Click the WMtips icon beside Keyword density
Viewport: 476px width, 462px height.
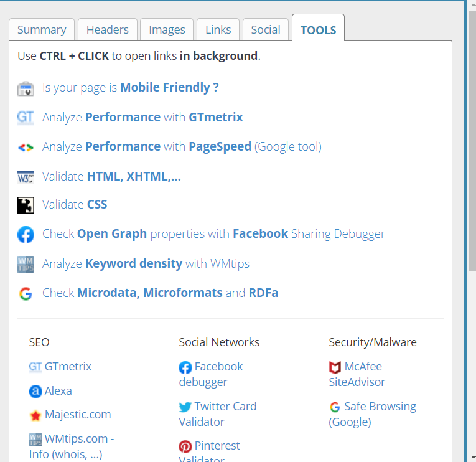tap(26, 264)
